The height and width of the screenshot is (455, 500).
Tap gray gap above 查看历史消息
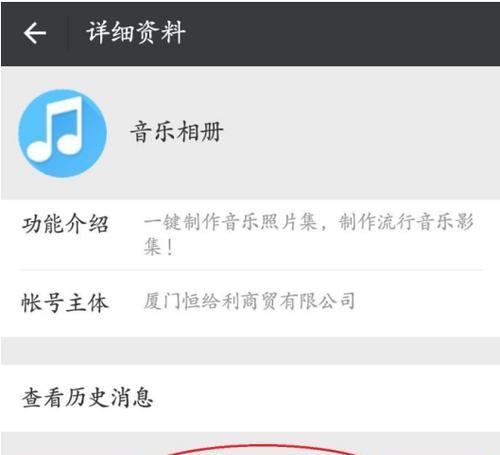pos(250,351)
